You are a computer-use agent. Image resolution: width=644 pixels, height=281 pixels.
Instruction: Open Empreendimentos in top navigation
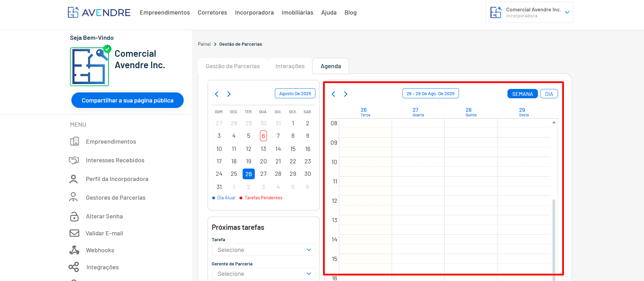point(165,12)
